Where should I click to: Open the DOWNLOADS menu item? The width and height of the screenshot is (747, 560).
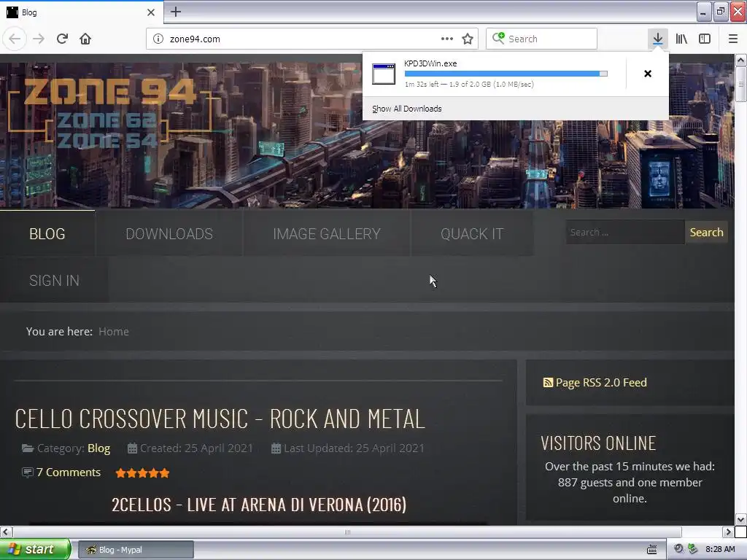click(169, 233)
